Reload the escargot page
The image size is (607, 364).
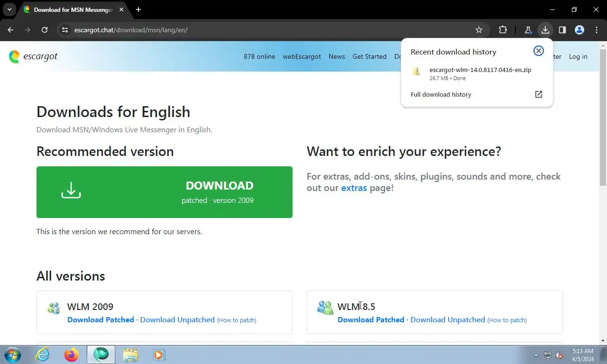(45, 30)
